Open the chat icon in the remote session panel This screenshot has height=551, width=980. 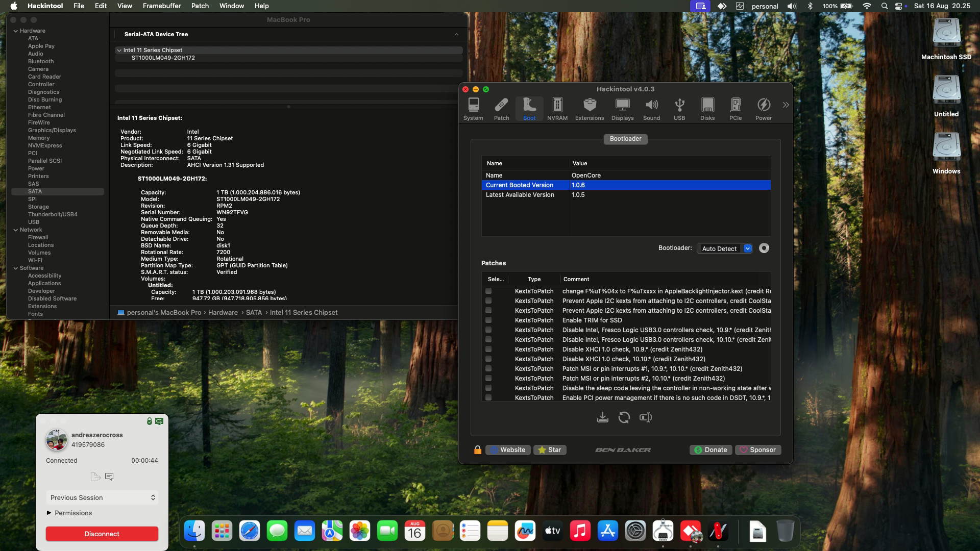pos(109,477)
